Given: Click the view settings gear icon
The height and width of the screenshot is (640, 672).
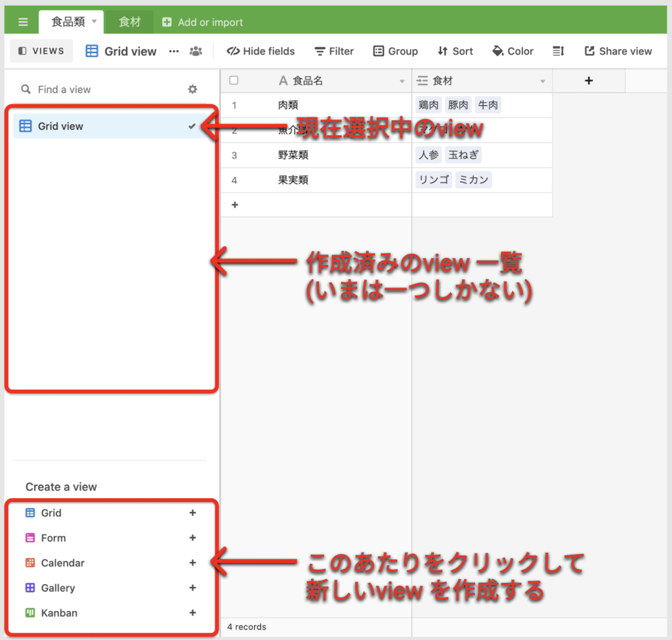Looking at the screenshot, I should [192, 89].
